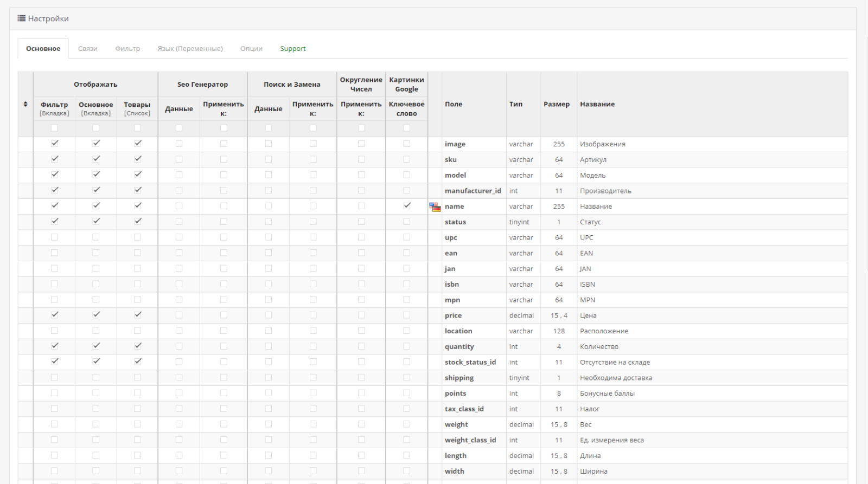Enable Фильтр checkbox for the mpn row

tap(54, 300)
